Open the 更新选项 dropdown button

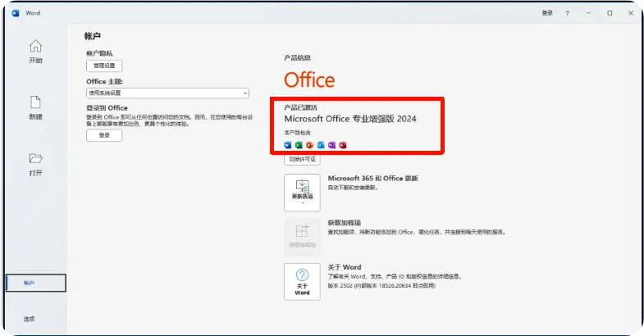click(302, 193)
